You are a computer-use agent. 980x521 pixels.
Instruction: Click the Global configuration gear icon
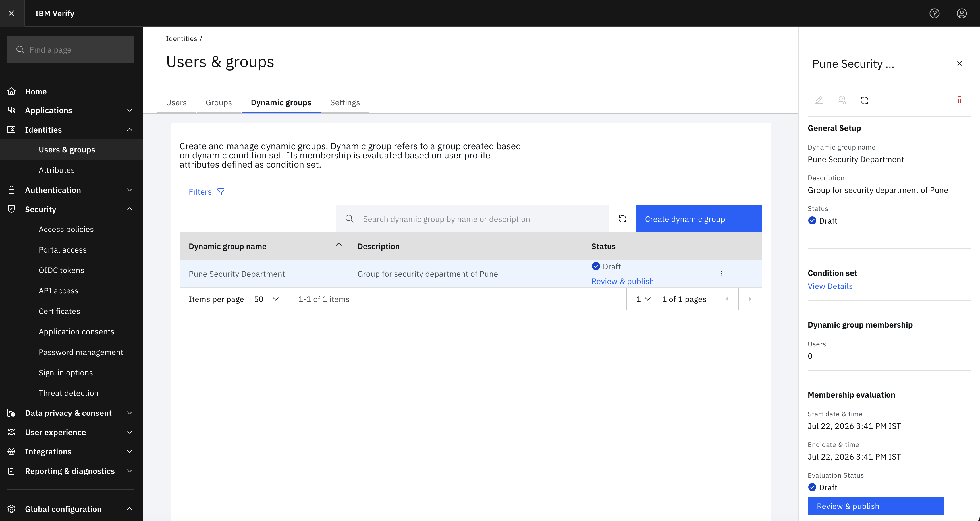coord(11,509)
